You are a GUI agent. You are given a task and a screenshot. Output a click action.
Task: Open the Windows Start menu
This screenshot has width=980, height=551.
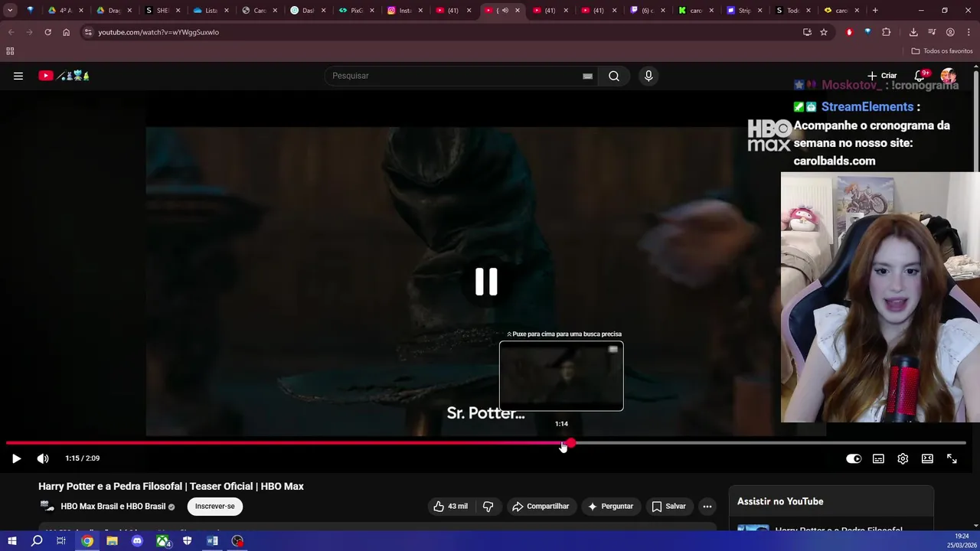tap(12, 541)
